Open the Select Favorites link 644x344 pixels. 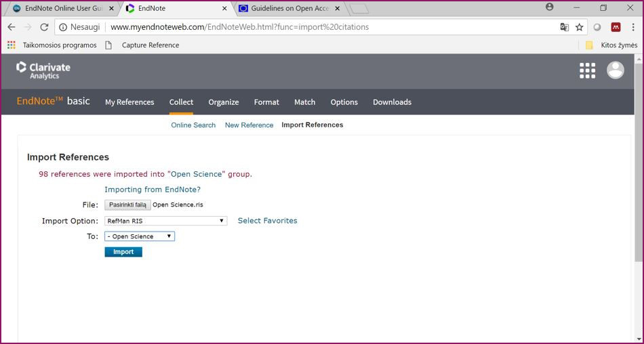pos(267,221)
